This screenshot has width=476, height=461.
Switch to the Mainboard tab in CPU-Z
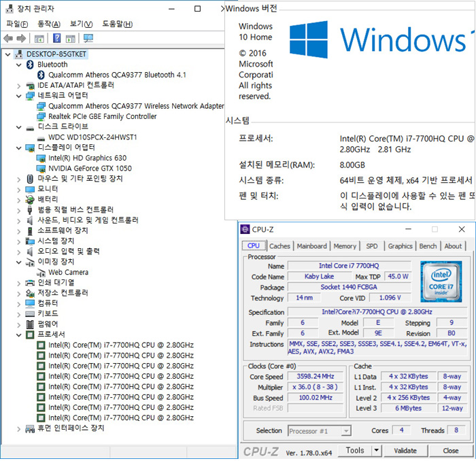pos(311,246)
